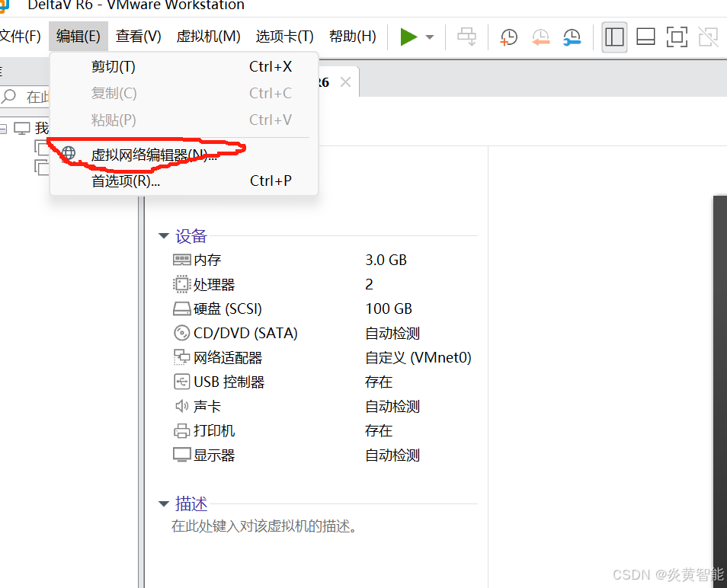Open the snapshot manager wrench-clock icon

pyautogui.click(x=572, y=37)
